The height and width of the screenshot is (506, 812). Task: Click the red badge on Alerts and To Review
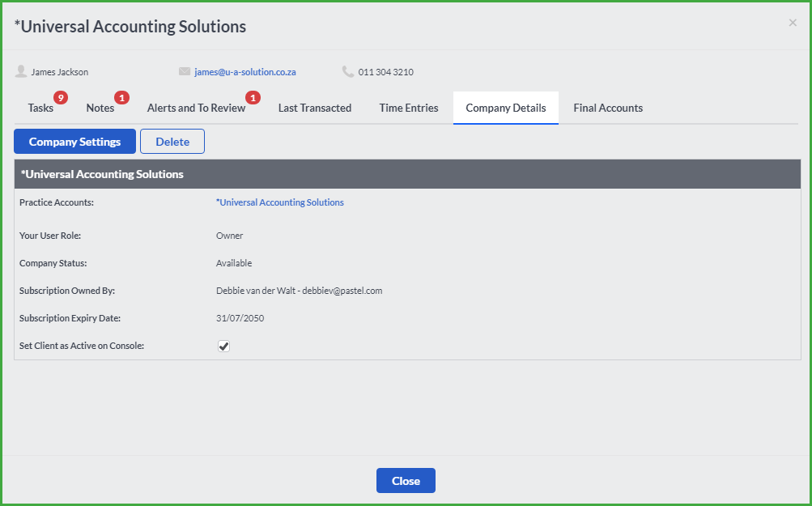(x=253, y=97)
